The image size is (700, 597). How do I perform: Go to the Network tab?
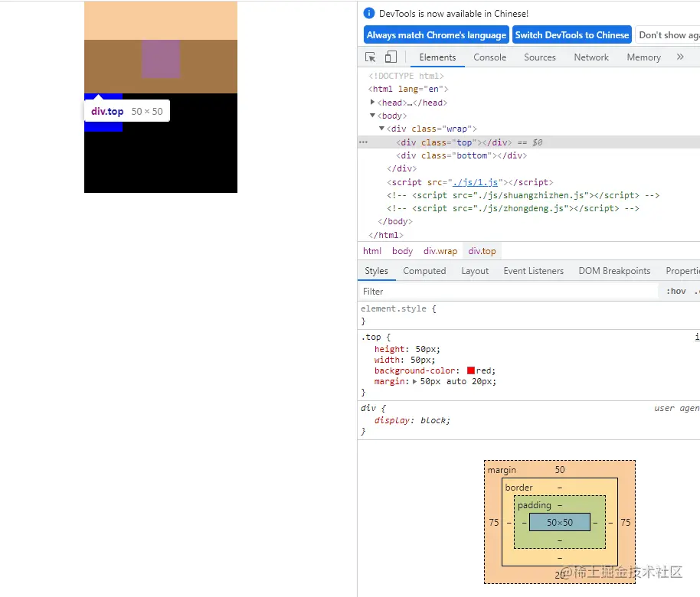click(591, 57)
